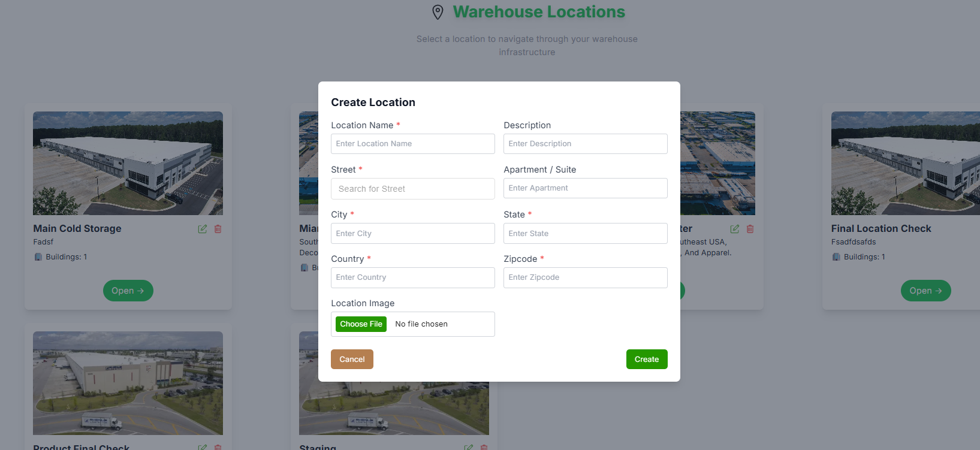This screenshot has width=980, height=450.
Task: Click Main Cold Storage warehouse image
Action: (128, 163)
